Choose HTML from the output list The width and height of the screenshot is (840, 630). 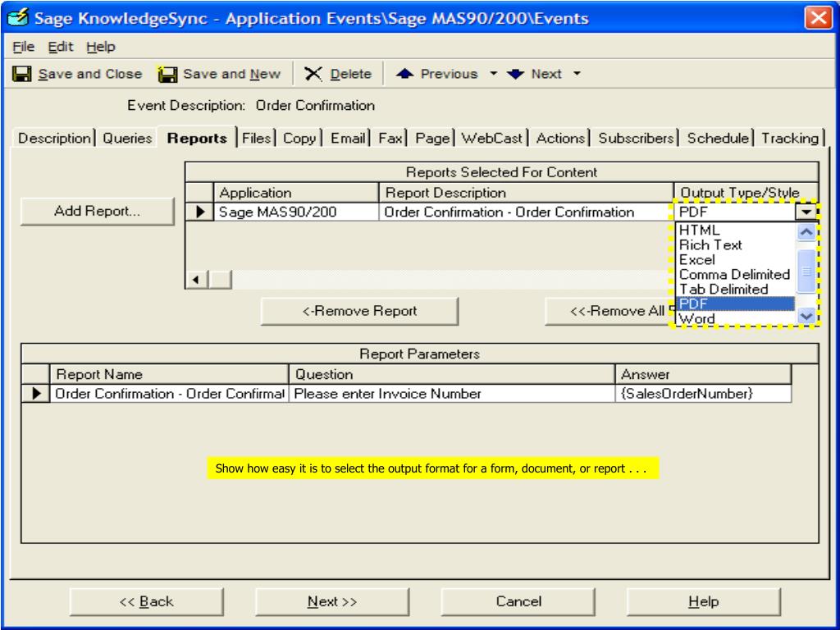(736, 231)
